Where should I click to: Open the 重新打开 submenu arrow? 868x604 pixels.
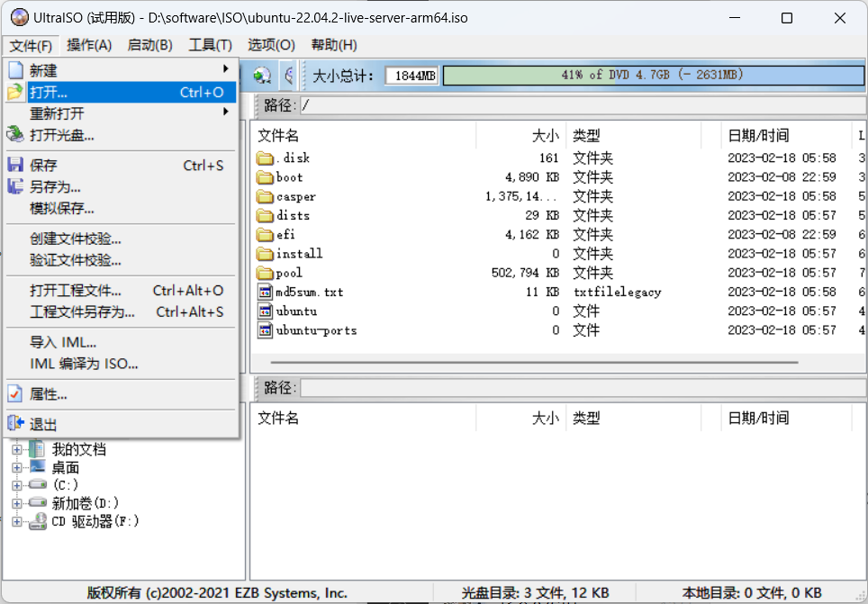click(225, 112)
